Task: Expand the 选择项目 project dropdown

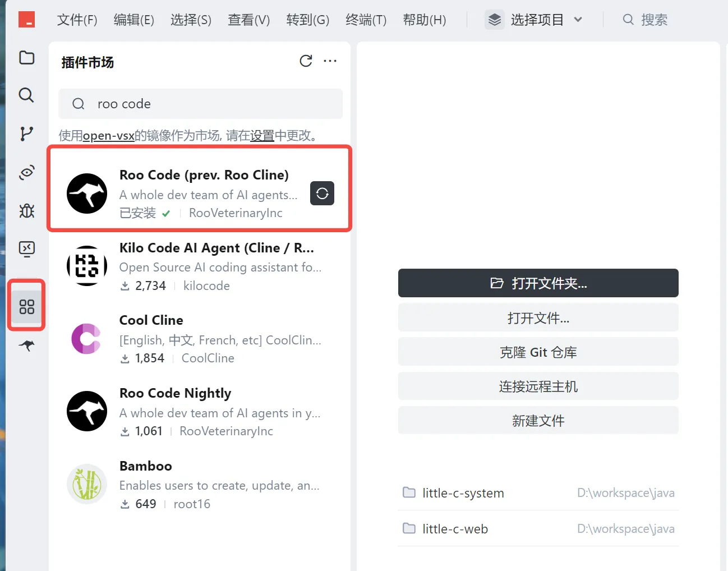Action: [535, 20]
